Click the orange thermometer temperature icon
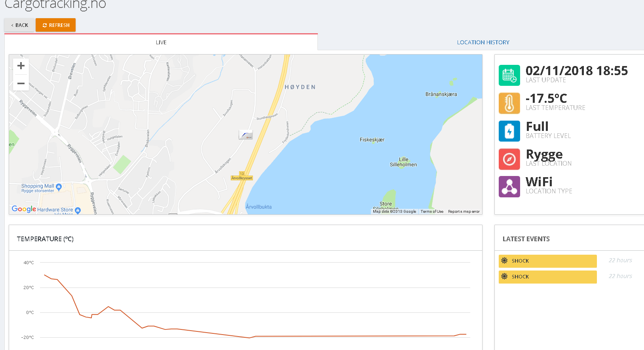The height and width of the screenshot is (350, 644). 509,103
